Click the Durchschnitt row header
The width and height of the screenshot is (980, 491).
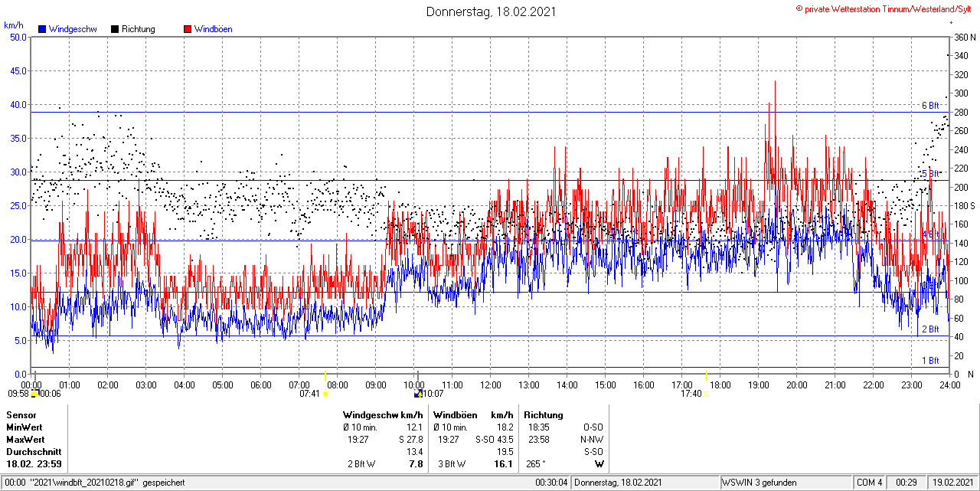[33, 452]
